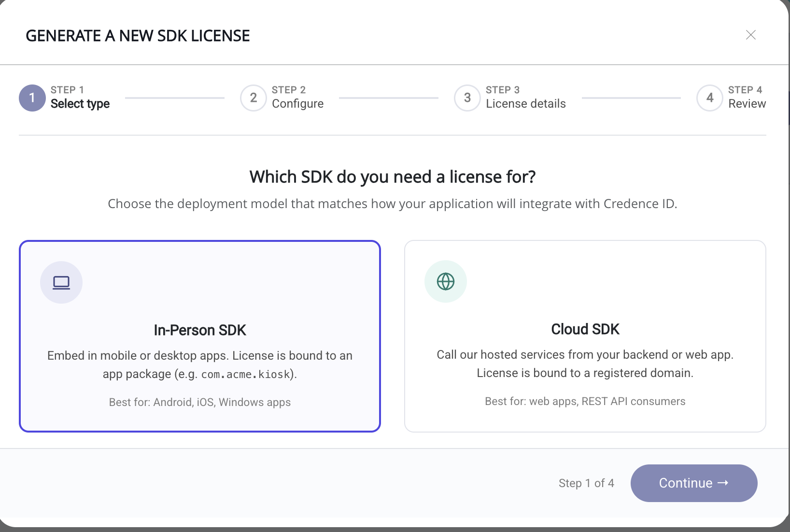Viewport: 790px width, 532px height.
Task: Click the 'Select type' step label
Action: pos(80,104)
